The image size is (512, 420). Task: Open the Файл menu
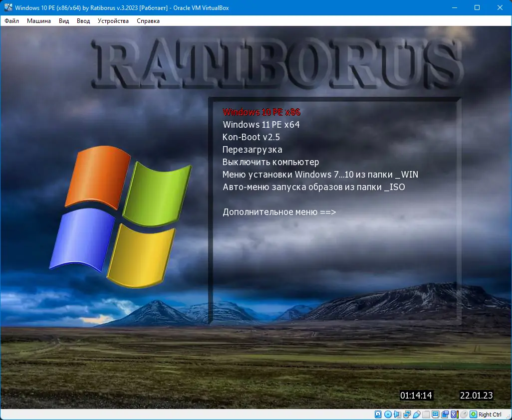coord(12,21)
